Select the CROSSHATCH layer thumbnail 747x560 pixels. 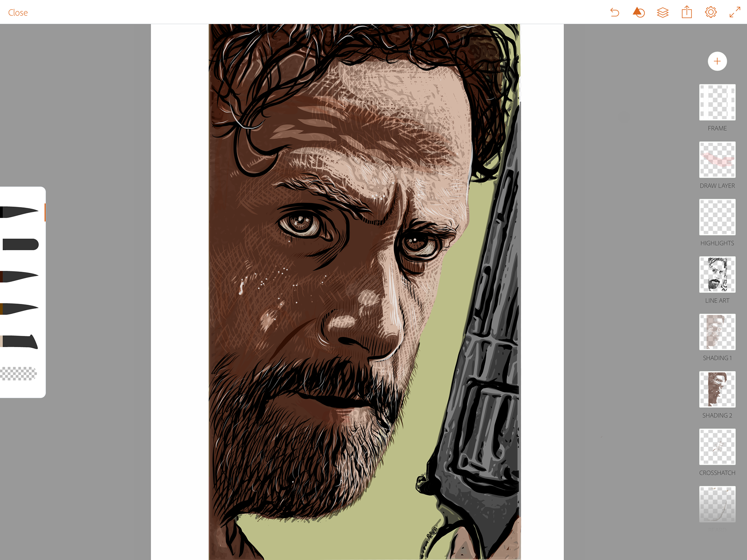(717, 447)
